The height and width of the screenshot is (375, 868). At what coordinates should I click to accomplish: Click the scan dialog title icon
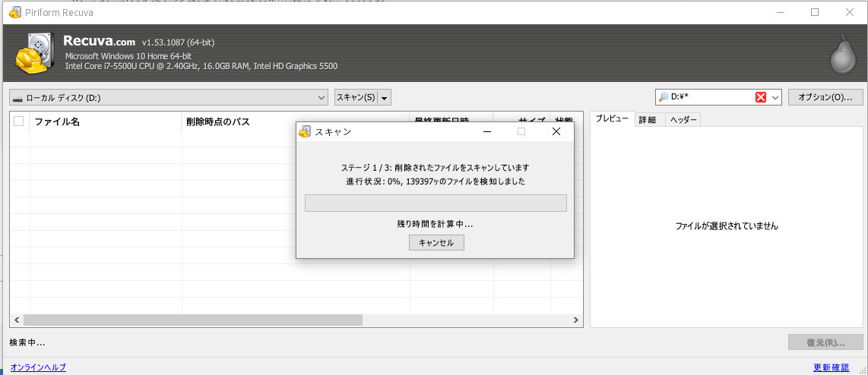pyautogui.click(x=305, y=131)
